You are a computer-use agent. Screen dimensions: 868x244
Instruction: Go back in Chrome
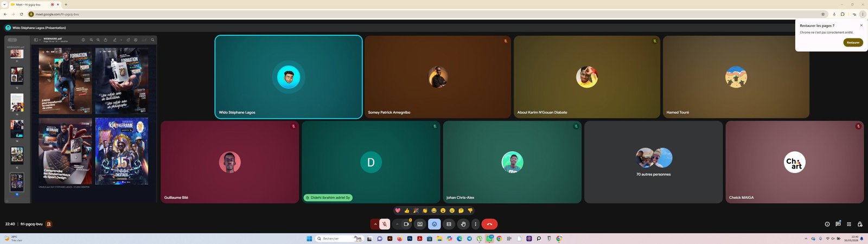pos(5,14)
